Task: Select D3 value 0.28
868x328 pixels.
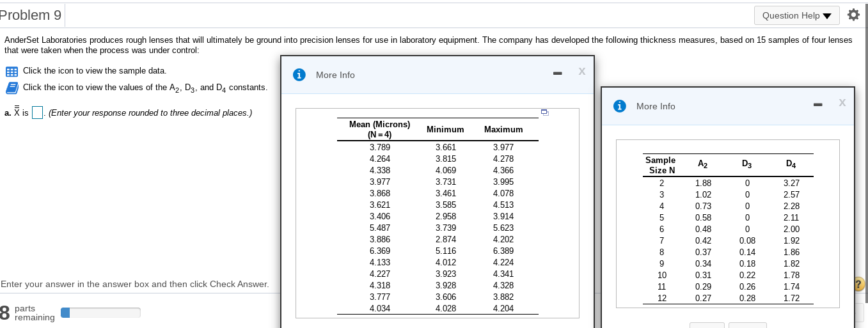Action: point(747,298)
